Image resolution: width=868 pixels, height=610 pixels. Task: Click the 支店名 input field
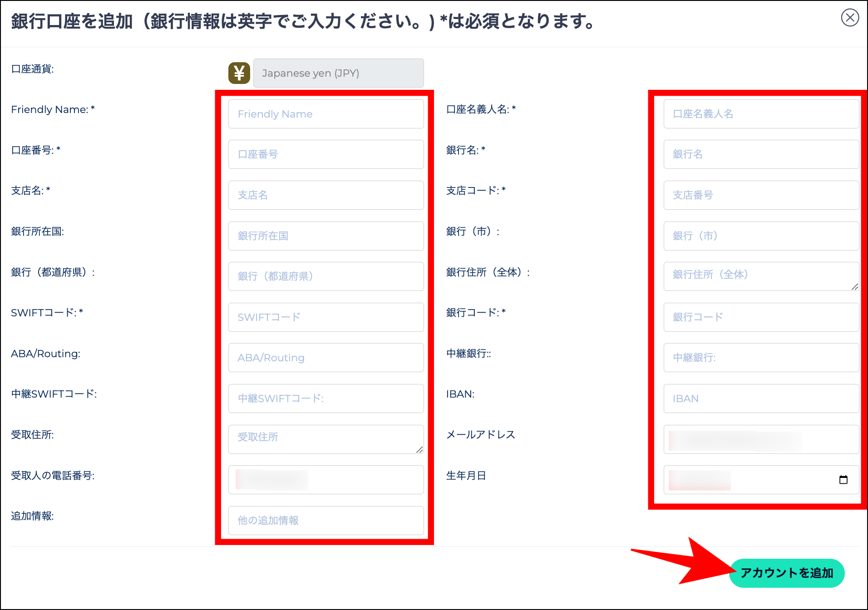tap(325, 195)
